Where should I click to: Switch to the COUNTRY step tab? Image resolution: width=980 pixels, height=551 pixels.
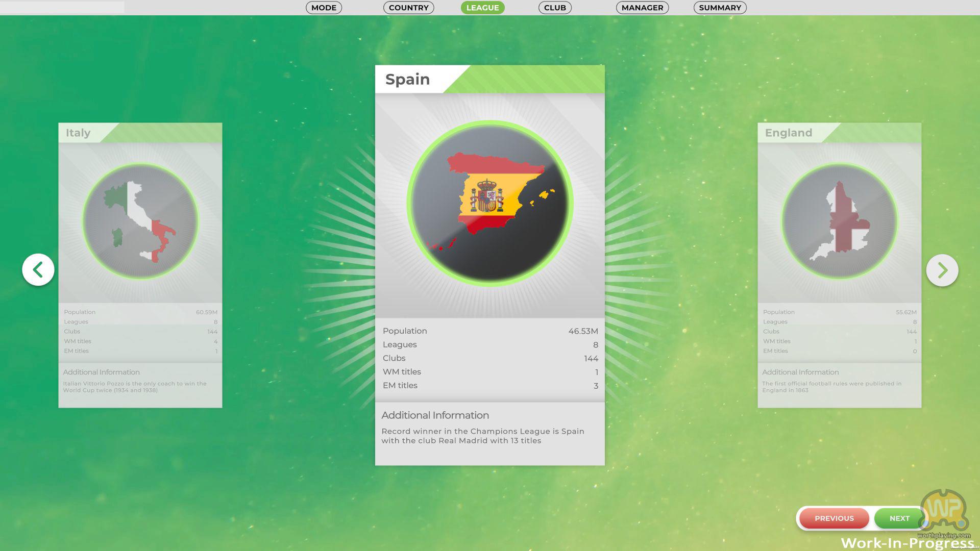coord(408,8)
